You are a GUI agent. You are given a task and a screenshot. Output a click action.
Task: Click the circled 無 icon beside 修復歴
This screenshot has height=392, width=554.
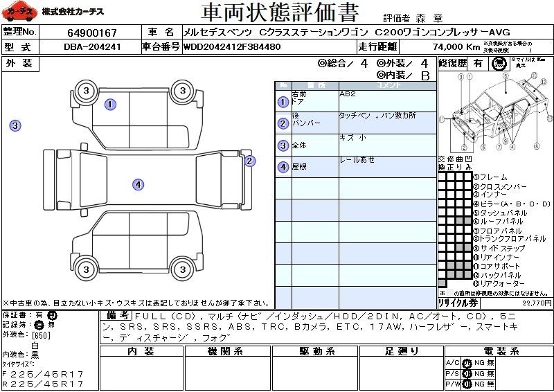coord(499,64)
